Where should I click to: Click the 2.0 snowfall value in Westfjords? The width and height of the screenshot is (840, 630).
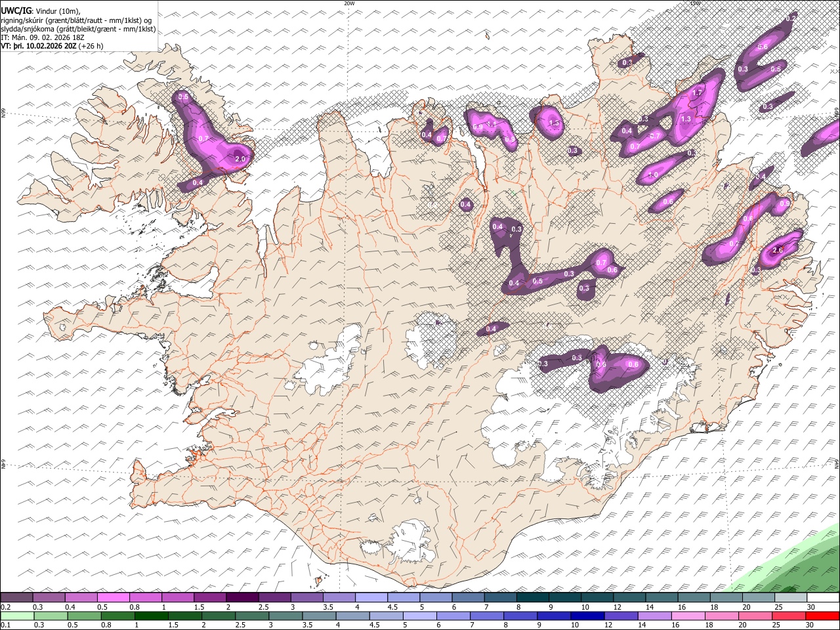click(x=240, y=159)
